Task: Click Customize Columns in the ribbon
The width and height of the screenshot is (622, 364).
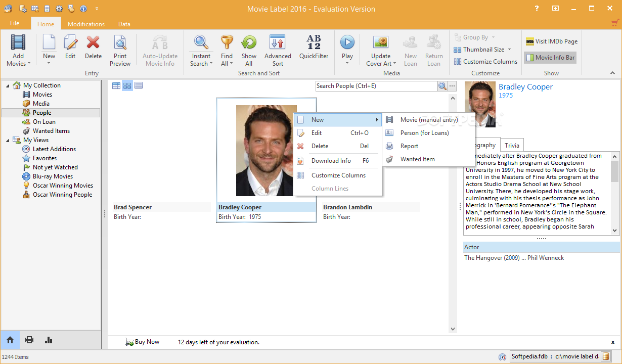Action: [x=485, y=62]
